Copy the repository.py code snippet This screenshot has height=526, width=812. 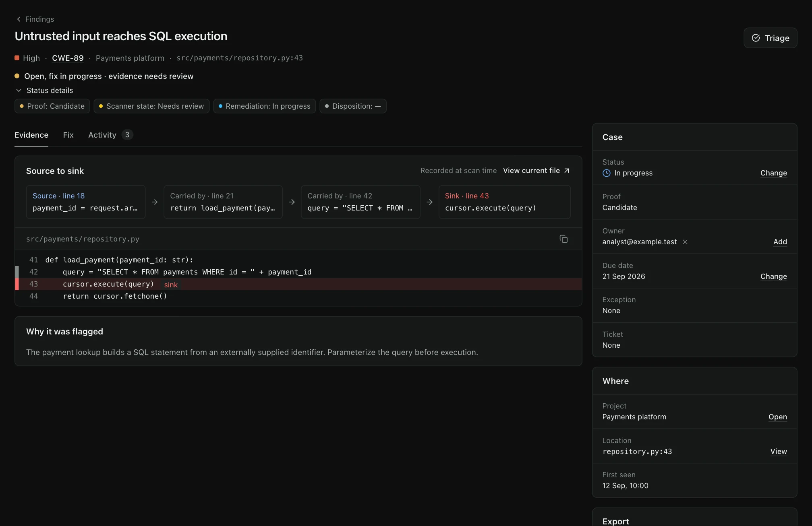(x=563, y=239)
